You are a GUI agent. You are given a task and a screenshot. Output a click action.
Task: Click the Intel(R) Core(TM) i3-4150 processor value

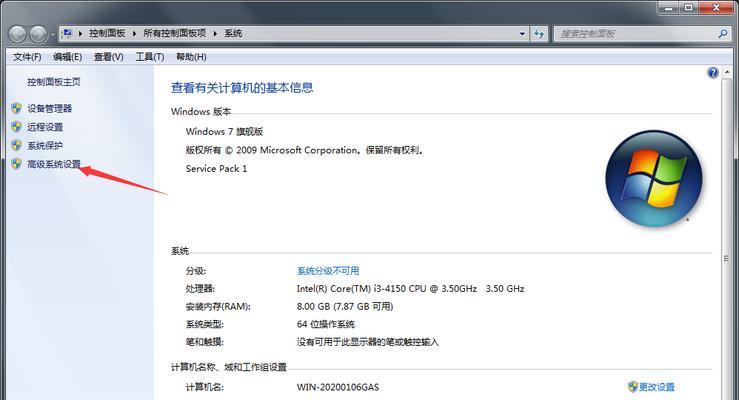point(411,288)
